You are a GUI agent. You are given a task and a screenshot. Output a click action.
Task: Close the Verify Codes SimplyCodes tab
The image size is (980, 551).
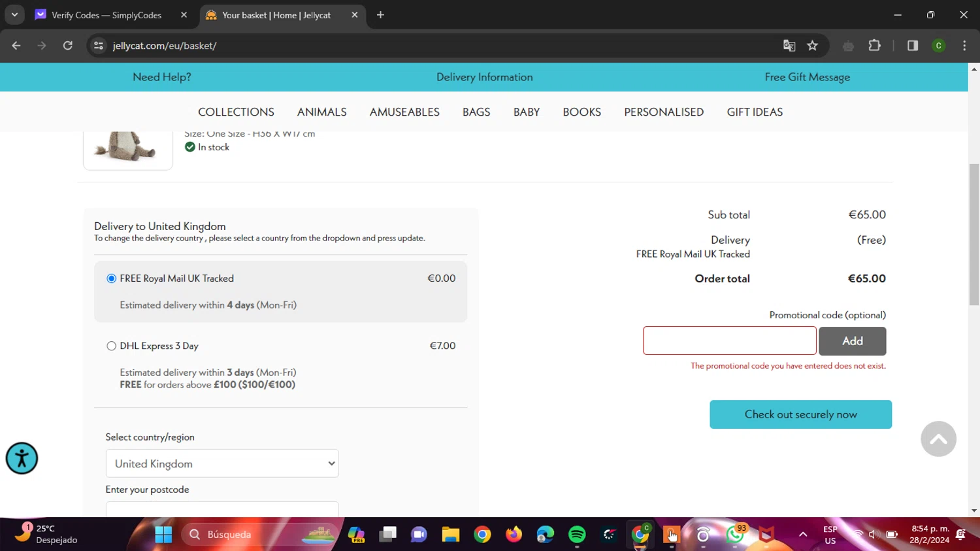click(184, 15)
